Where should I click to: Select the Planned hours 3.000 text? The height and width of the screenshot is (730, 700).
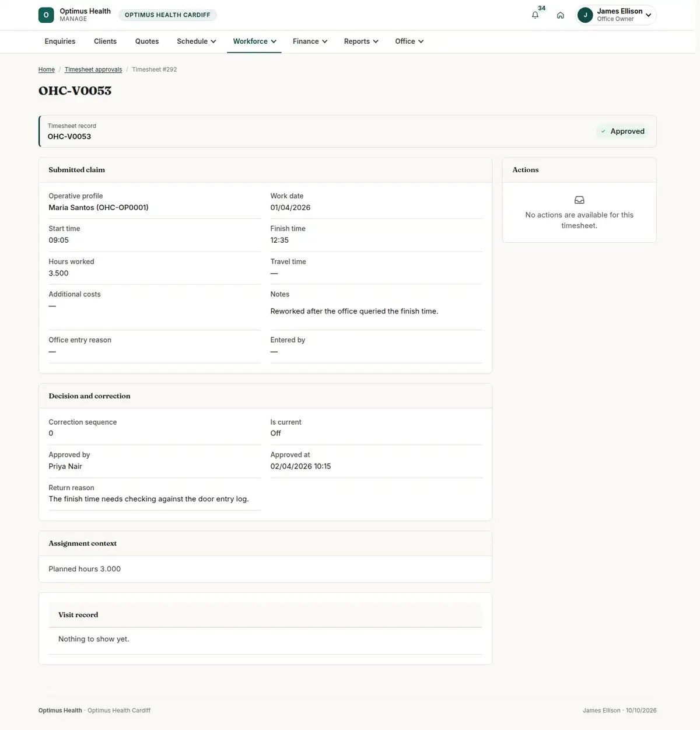(85, 569)
